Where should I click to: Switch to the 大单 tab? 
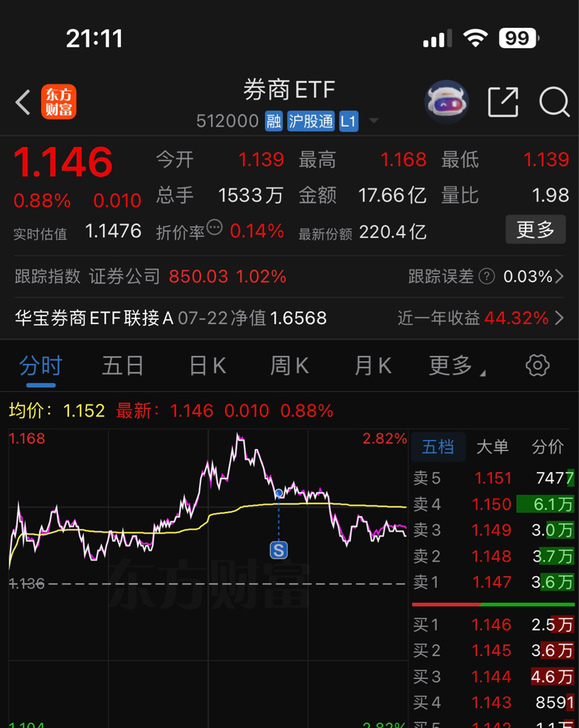pos(493,446)
